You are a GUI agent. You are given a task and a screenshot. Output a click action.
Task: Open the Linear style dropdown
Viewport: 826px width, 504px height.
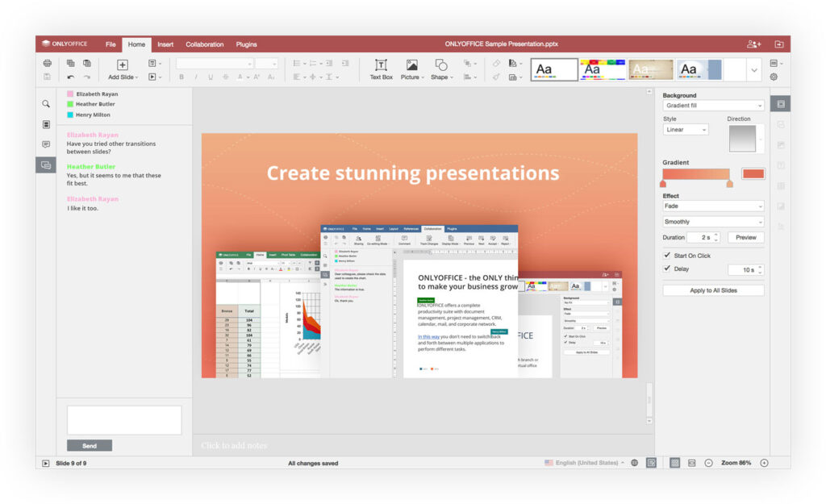[x=686, y=130]
